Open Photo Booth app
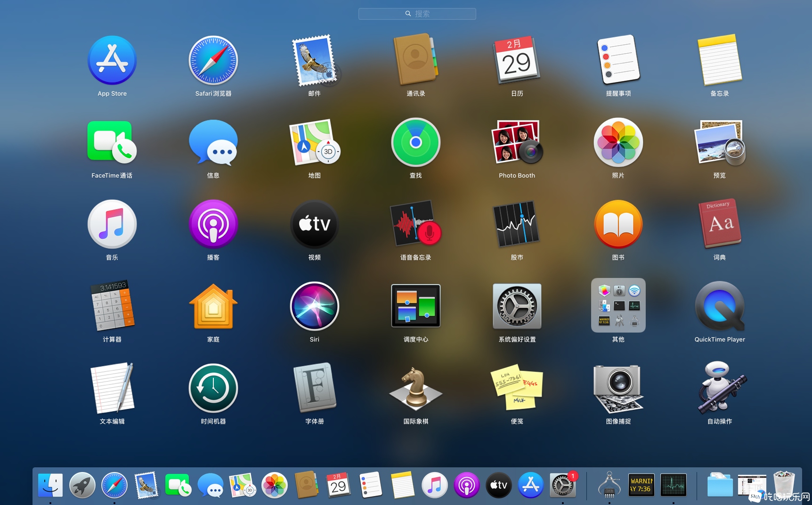 point(517,142)
